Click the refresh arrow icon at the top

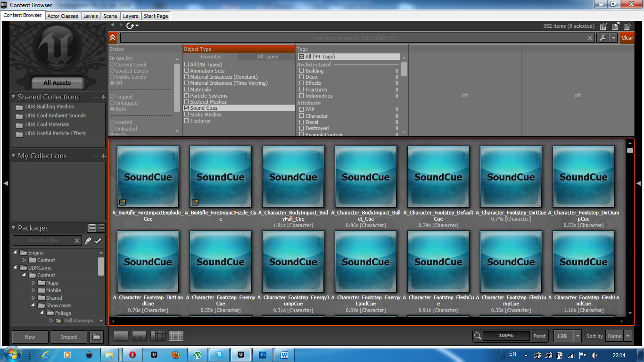(130, 25)
